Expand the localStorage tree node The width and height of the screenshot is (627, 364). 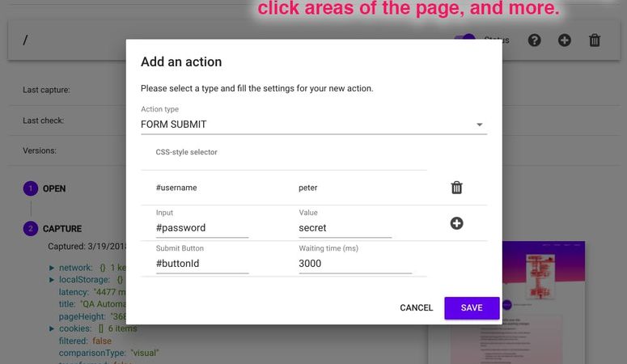point(52,280)
